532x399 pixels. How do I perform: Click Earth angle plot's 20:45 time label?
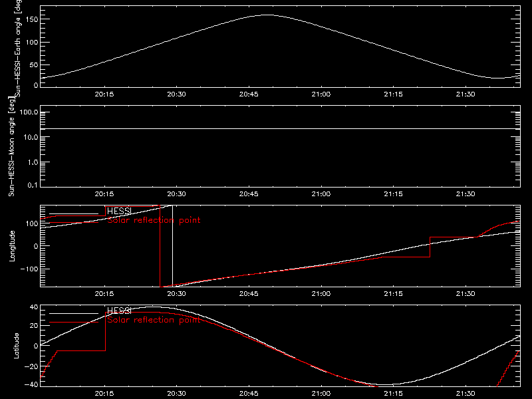pyautogui.click(x=249, y=94)
